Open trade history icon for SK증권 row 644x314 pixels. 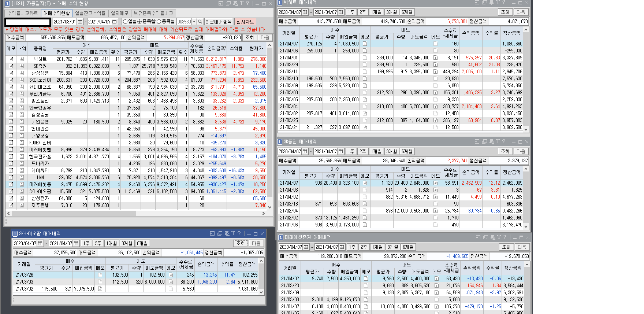22,66
